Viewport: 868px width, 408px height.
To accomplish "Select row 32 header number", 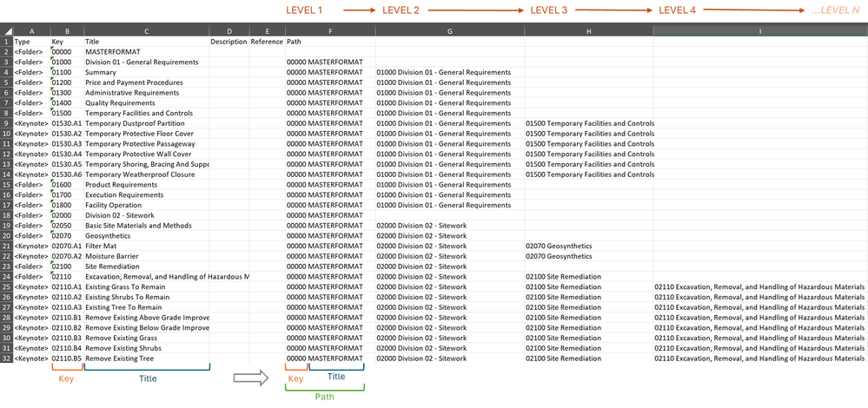I will pos(7,359).
